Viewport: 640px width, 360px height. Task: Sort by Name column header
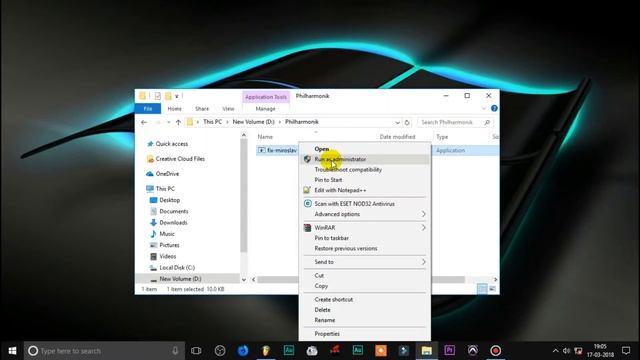pyautogui.click(x=265, y=137)
